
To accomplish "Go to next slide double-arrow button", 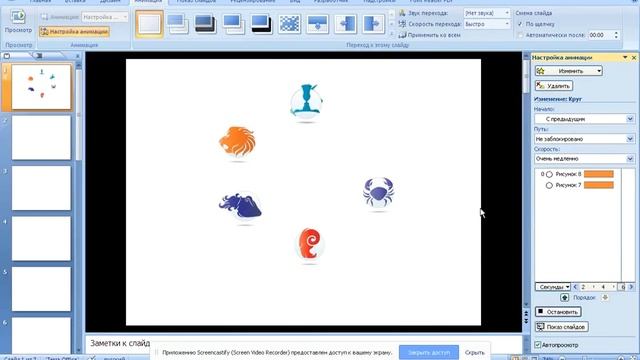I will click(526, 320).
